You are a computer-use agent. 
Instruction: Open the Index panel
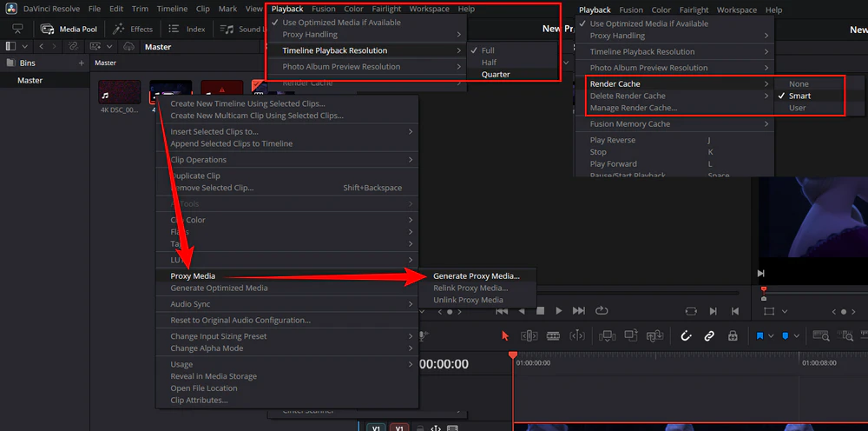click(x=187, y=29)
